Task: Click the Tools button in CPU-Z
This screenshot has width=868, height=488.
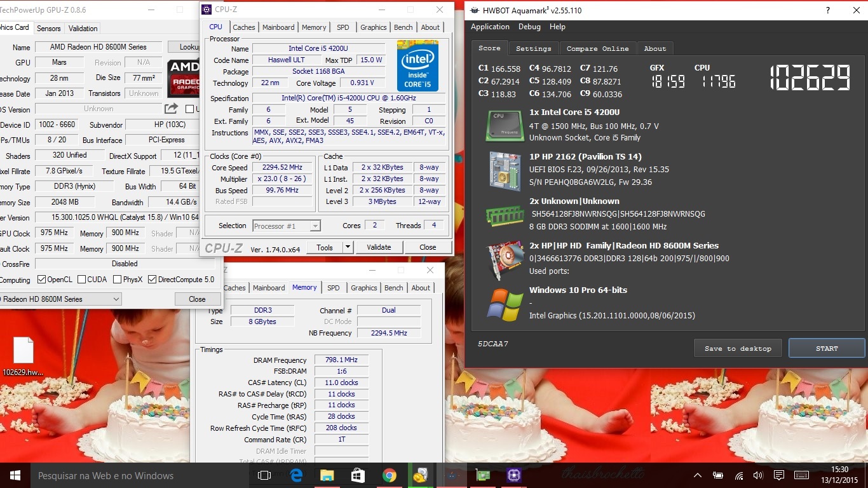Action: pyautogui.click(x=325, y=247)
